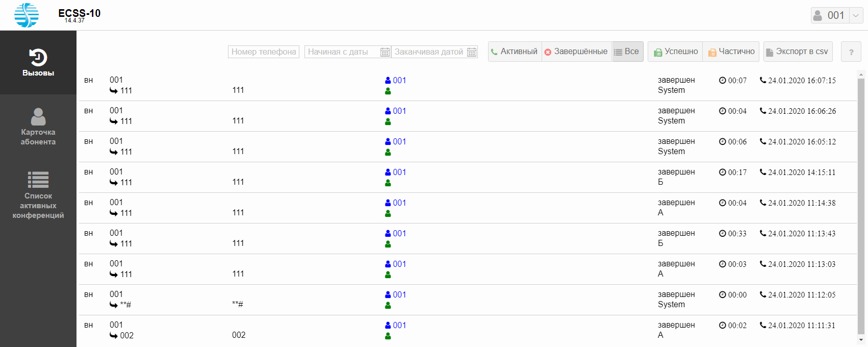868x347 pixels.
Task: Open the 001 link in the 16:06:26 row
Action: click(399, 111)
